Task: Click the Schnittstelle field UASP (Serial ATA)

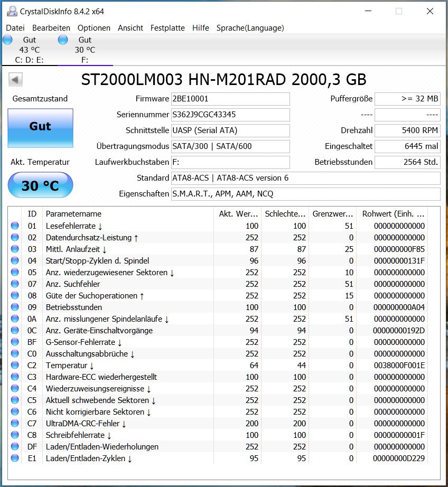Action: [x=230, y=130]
